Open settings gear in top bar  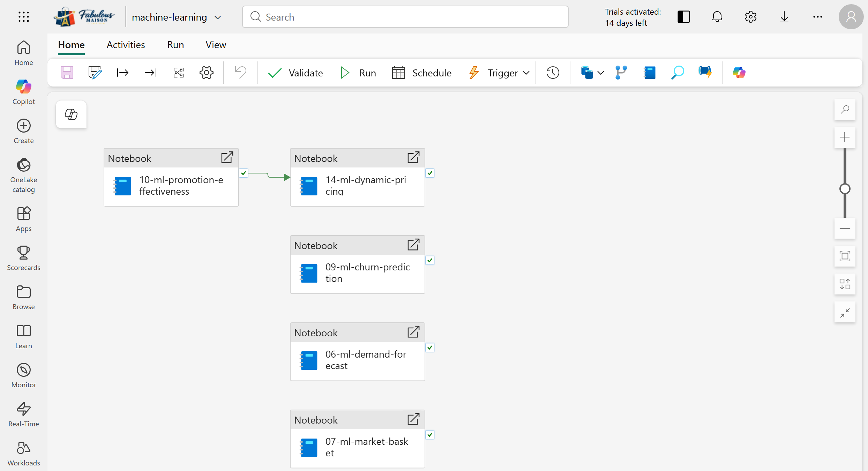[750, 17]
